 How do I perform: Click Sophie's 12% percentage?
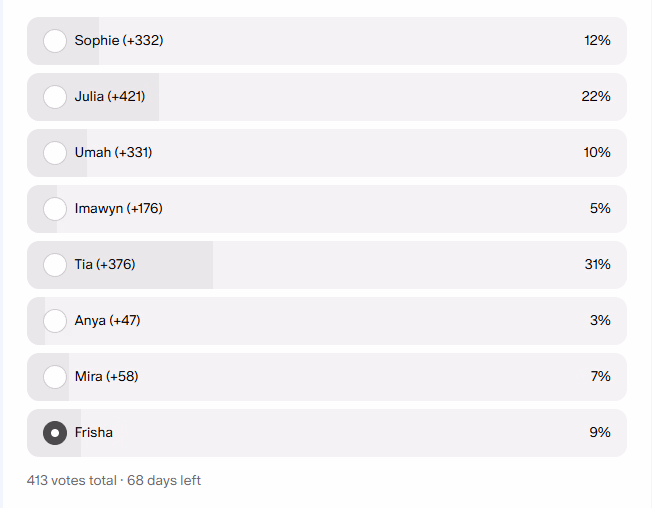(x=597, y=41)
